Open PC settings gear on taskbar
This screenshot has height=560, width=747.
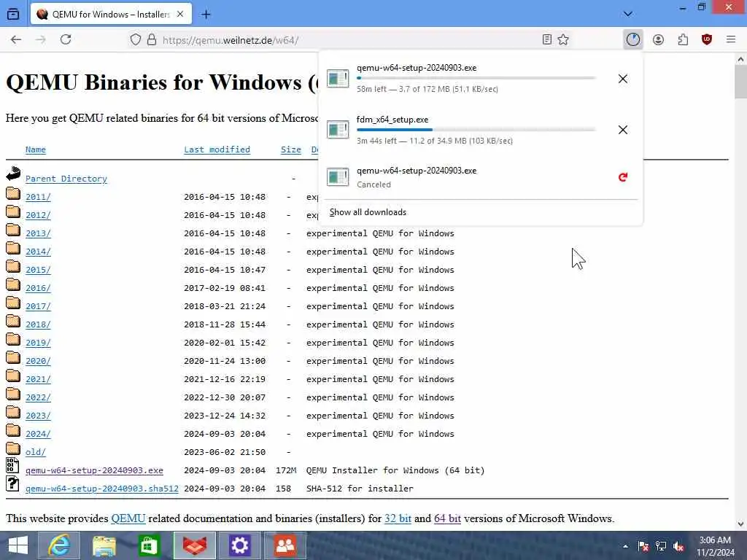tap(239, 545)
